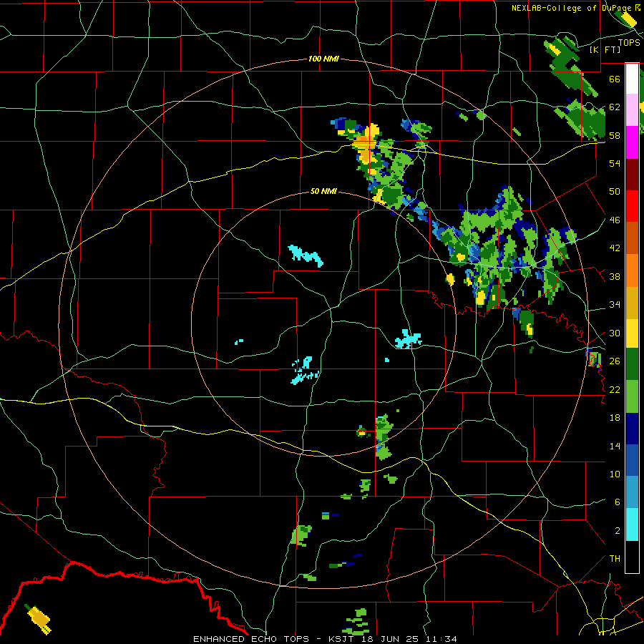Pick the black TH swatch on the color bar
This screenshot has height=644, width=644.
click(632, 557)
